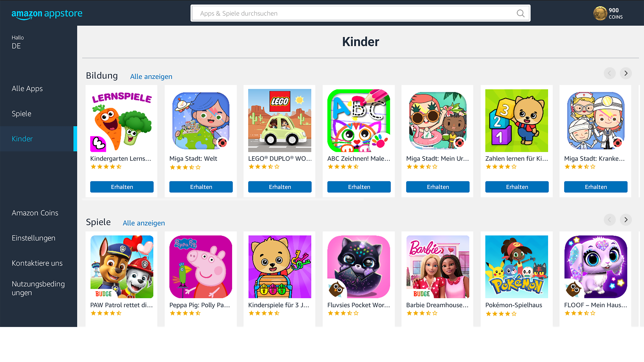
Task: Scroll left in Bildung section
Action: click(x=609, y=73)
